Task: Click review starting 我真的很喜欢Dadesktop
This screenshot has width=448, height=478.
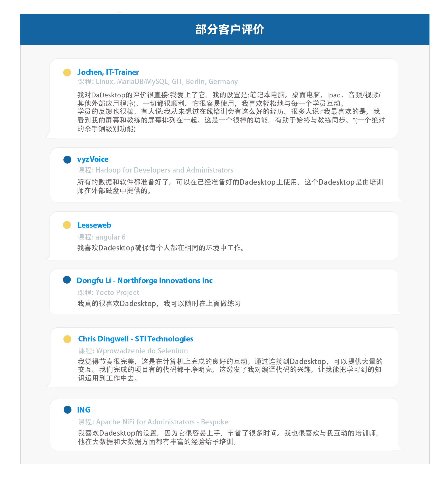Action: [x=159, y=303]
